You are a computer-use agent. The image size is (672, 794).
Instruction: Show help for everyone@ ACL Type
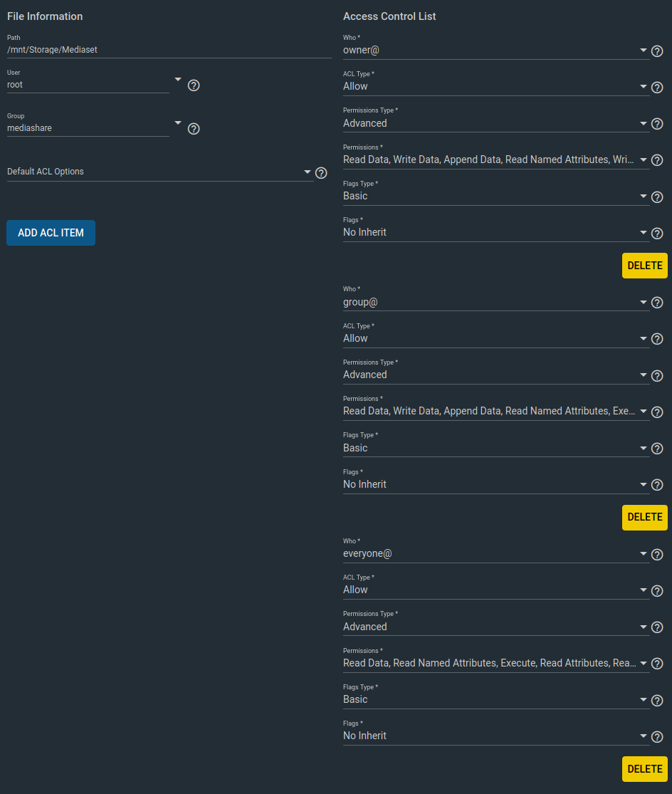(657, 591)
